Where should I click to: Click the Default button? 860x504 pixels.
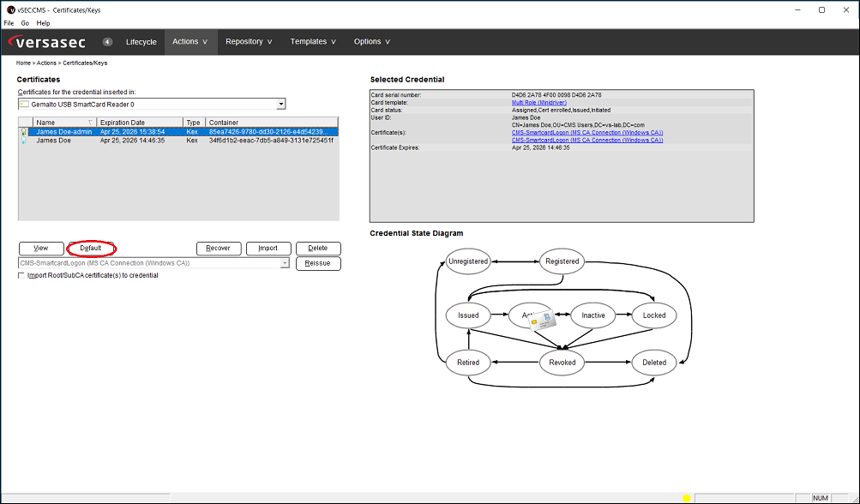(x=91, y=248)
